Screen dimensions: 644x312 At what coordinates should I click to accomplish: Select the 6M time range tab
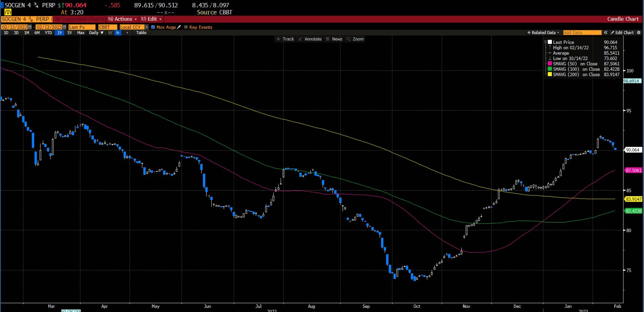coord(37,33)
